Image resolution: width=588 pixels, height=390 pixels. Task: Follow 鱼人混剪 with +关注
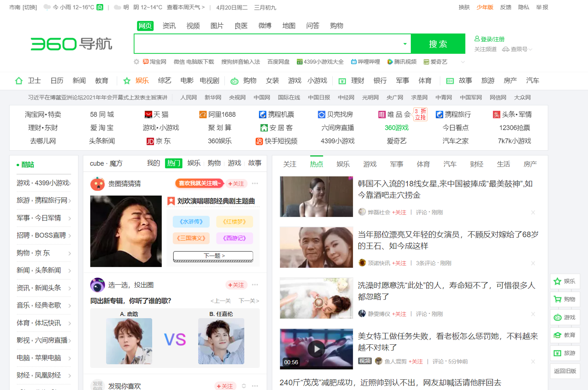click(416, 361)
